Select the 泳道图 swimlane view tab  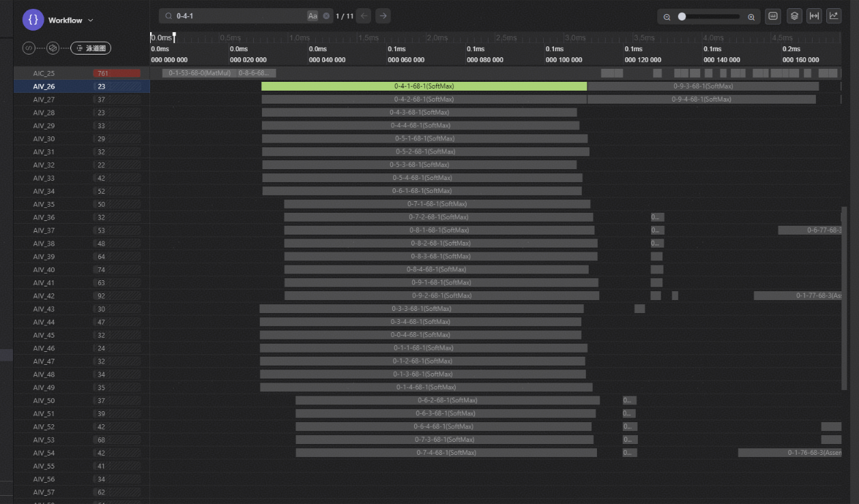click(x=91, y=48)
